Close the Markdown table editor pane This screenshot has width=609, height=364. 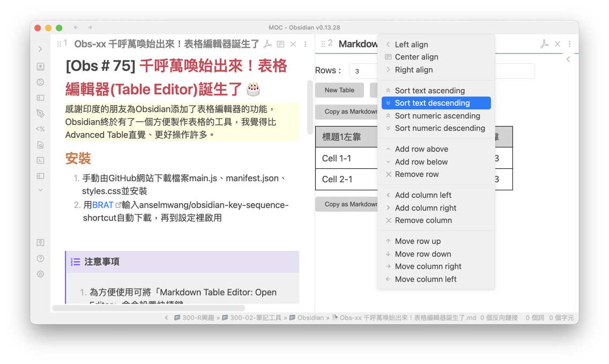click(558, 44)
